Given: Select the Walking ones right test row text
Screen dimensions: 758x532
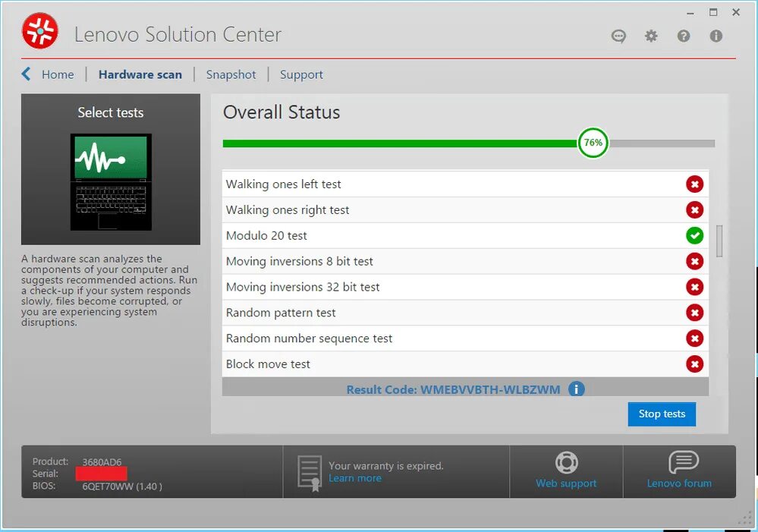Looking at the screenshot, I should (x=288, y=210).
